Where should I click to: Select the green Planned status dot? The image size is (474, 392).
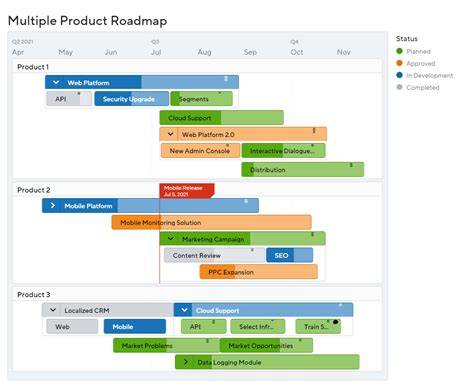coord(399,51)
